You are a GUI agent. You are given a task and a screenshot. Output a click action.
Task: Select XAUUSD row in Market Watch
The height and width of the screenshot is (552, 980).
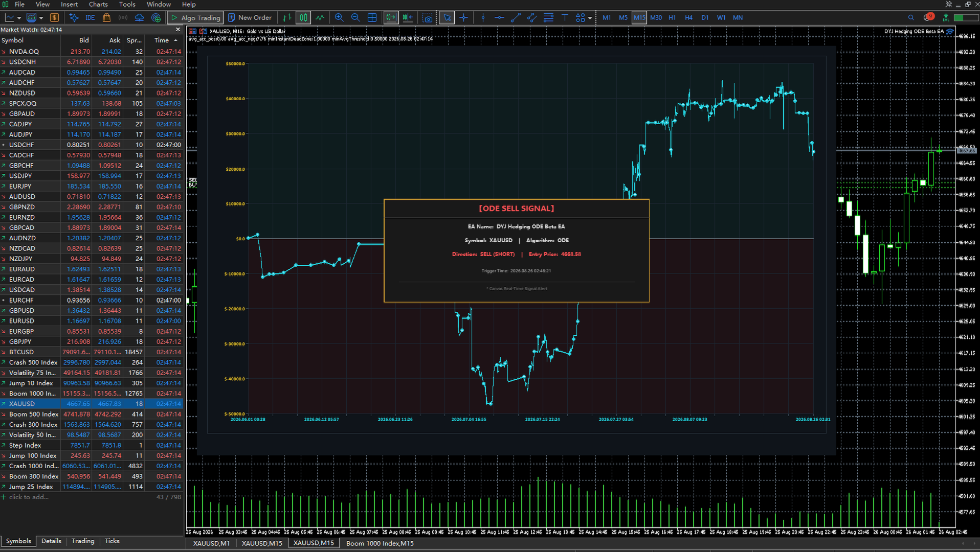[x=92, y=404]
